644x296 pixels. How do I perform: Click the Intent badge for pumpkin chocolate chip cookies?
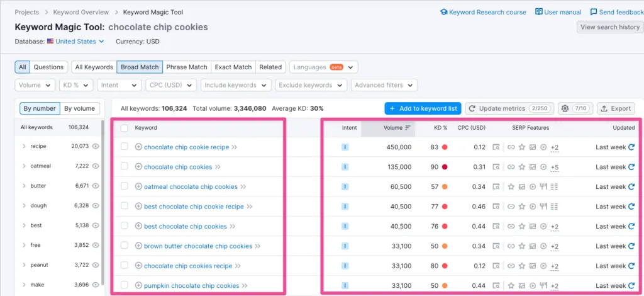click(345, 286)
